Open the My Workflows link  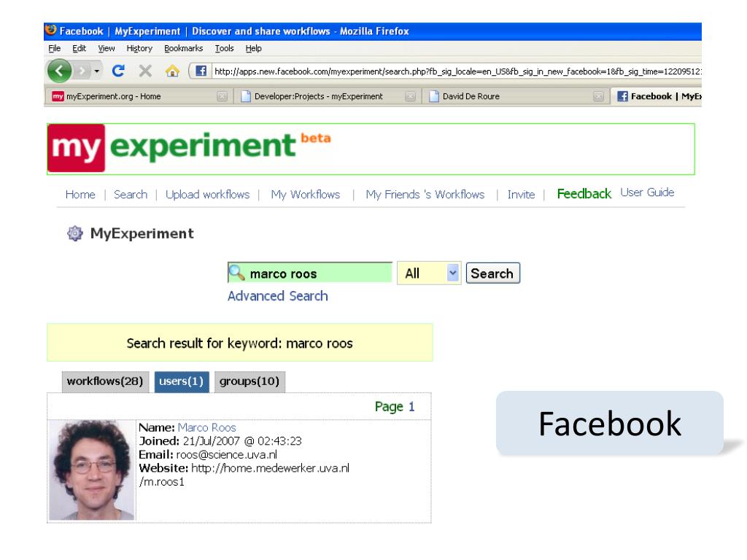(306, 194)
